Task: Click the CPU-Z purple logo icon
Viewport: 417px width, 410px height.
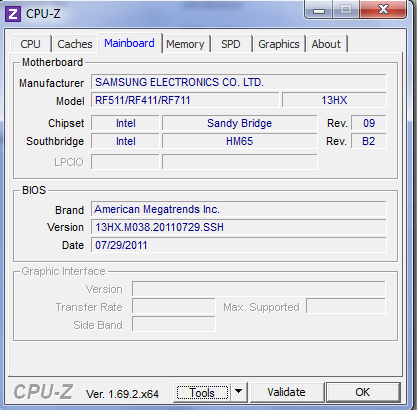Action: [x=13, y=14]
